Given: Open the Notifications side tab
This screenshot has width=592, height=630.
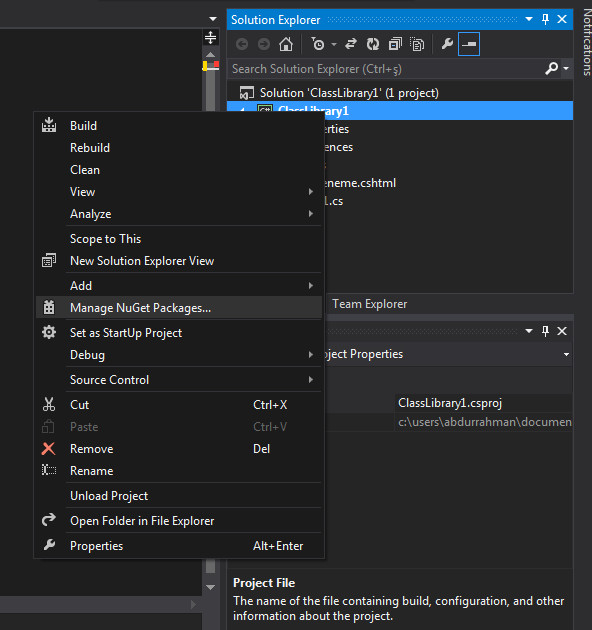Looking at the screenshot, I should tap(586, 42).
